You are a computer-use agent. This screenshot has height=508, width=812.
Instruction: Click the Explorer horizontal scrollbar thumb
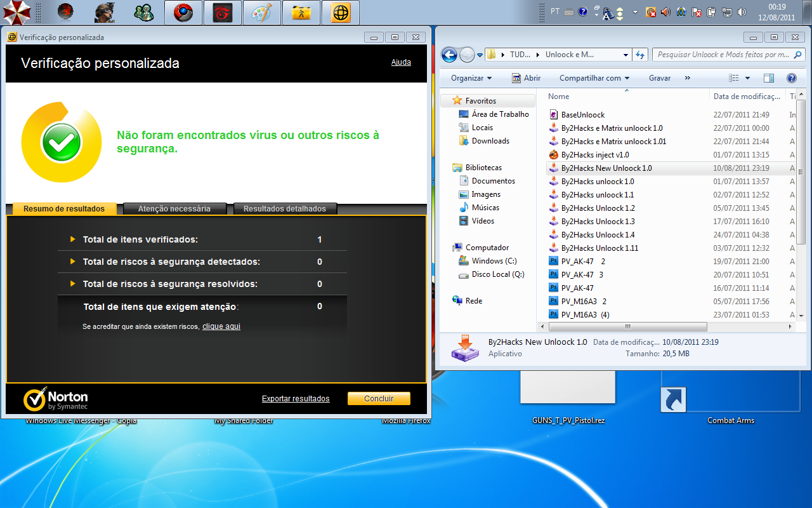pos(627,327)
